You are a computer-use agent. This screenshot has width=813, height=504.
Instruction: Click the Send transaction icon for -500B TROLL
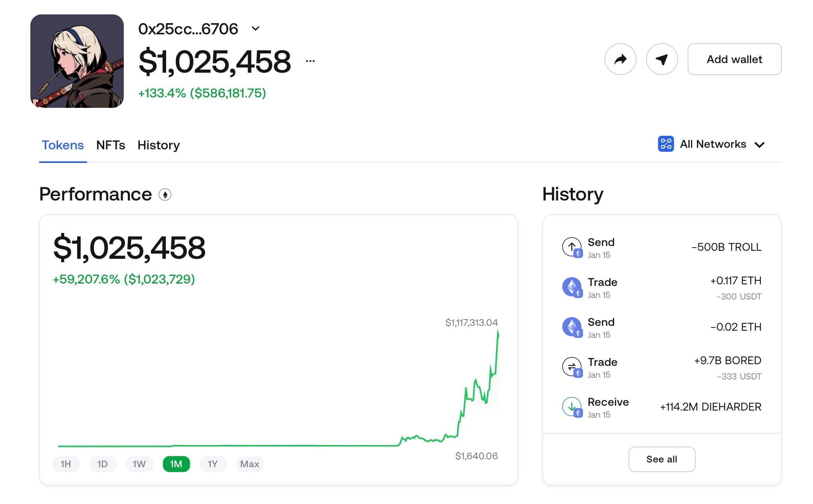click(571, 247)
